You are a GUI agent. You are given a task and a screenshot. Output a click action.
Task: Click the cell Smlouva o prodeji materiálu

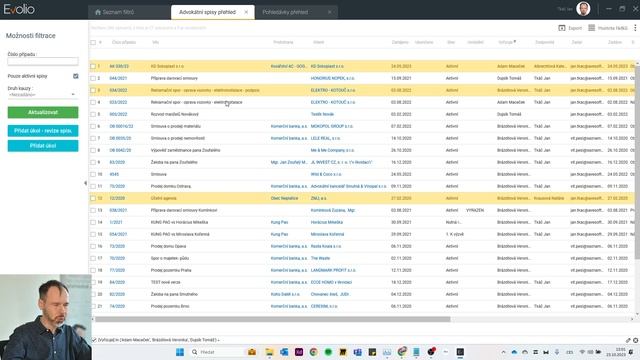click(176, 126)
